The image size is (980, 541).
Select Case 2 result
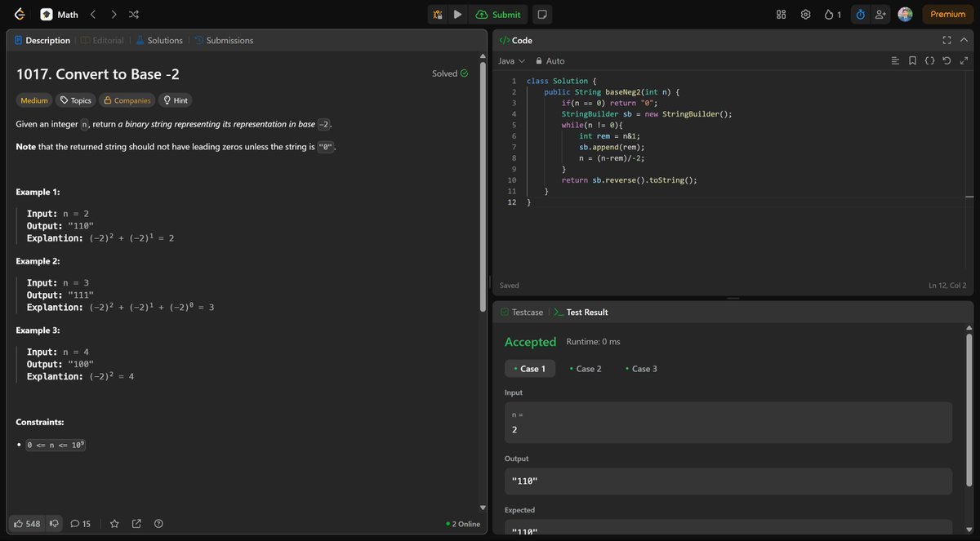[x=585, y=369]
